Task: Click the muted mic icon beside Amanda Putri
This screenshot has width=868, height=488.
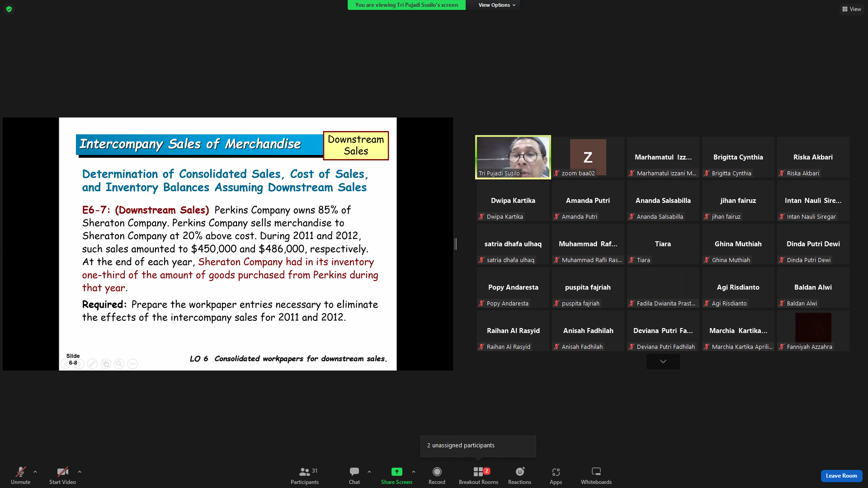Action: (x=557, y=217)
